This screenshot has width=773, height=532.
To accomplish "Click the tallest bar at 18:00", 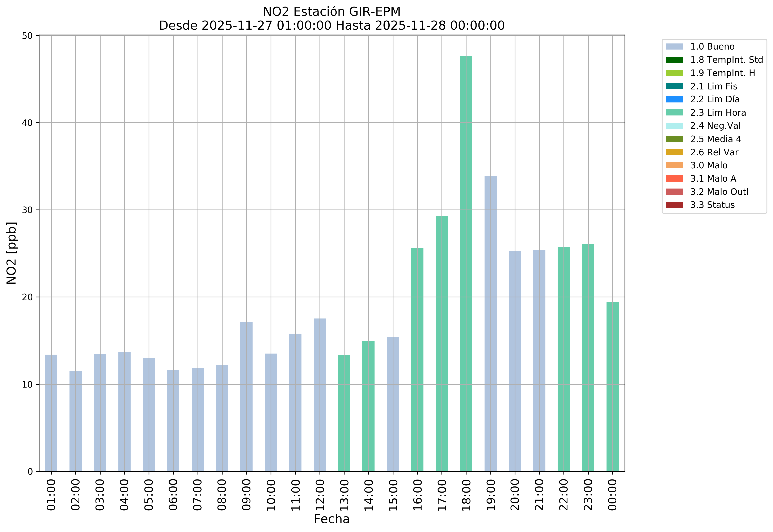I will [466, 263].
